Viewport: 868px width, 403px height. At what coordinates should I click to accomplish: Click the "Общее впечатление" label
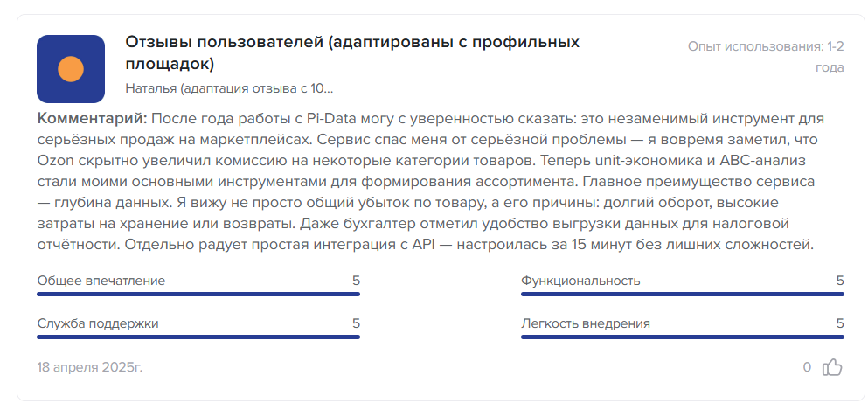coord(101,281)
